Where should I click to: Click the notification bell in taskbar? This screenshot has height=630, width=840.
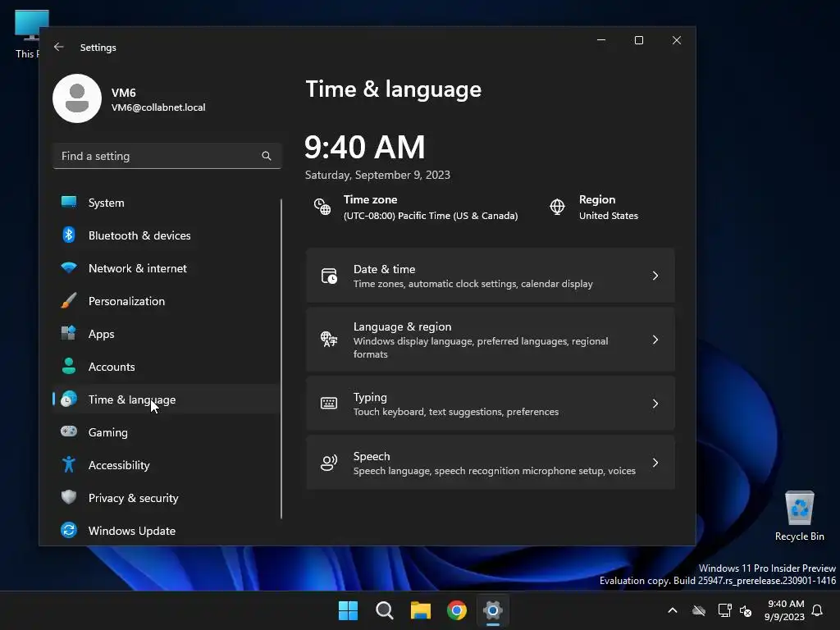[x=818, y=610]
